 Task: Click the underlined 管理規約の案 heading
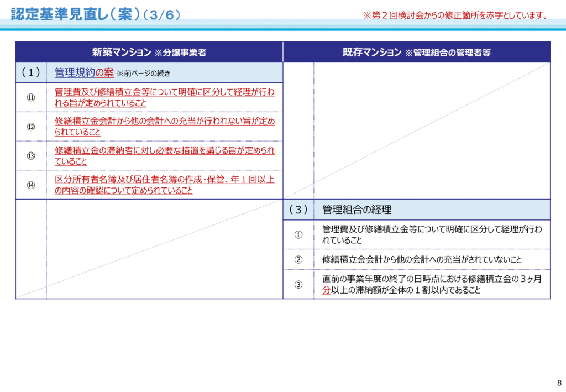click(84, 72)
